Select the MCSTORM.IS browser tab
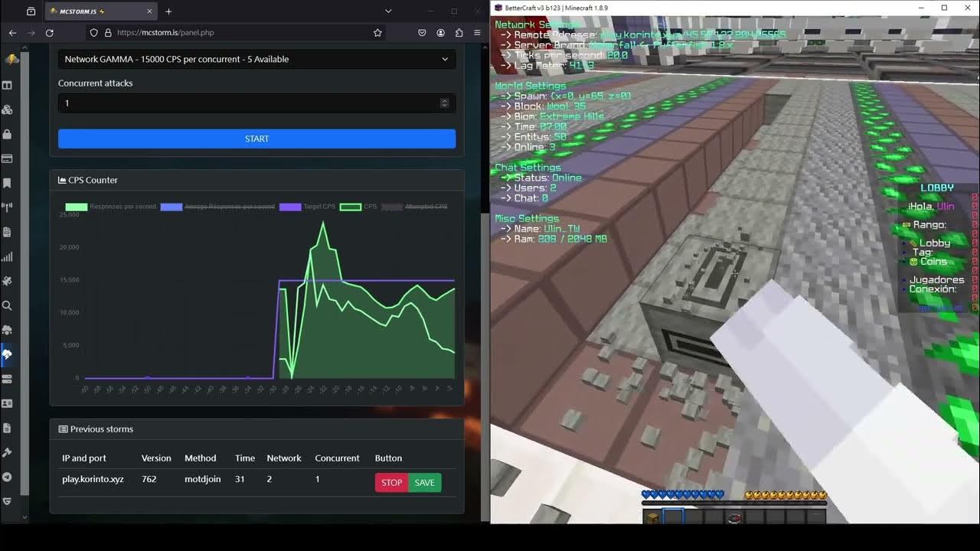Image resolution: width=980 pixels, height=551 pixels. (x=100, y=11)
